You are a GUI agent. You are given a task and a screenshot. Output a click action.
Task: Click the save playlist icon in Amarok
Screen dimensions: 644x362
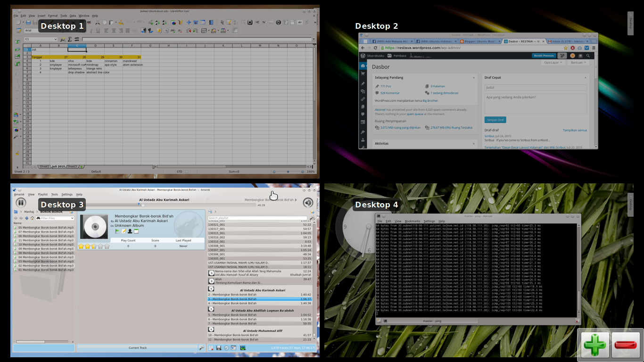pos(219,348)
